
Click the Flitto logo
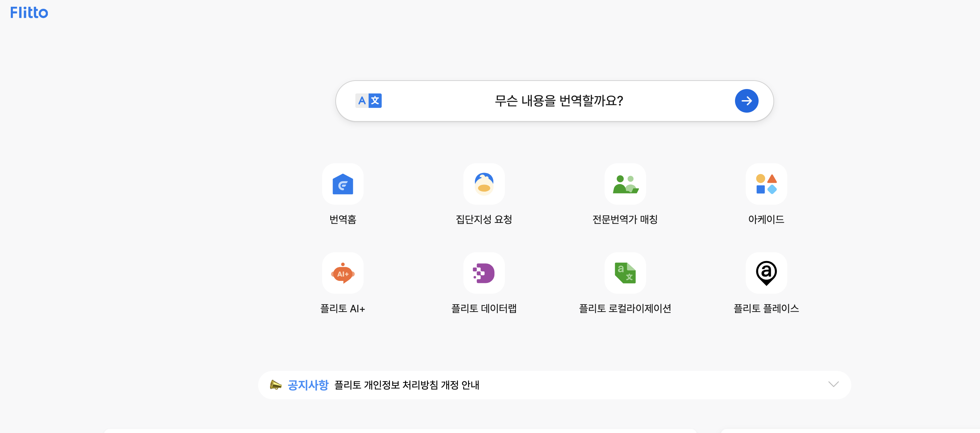[29, 13]
